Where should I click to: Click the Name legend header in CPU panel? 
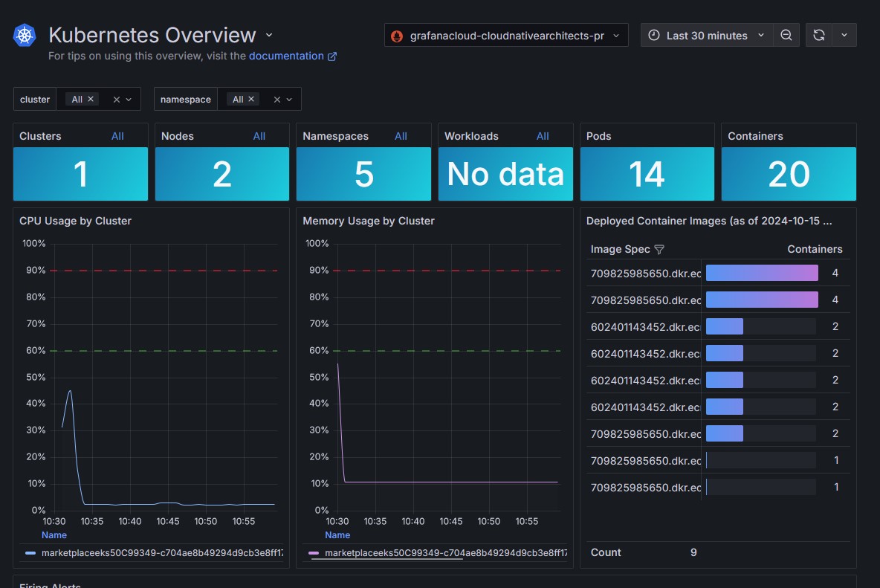point(54,535)
